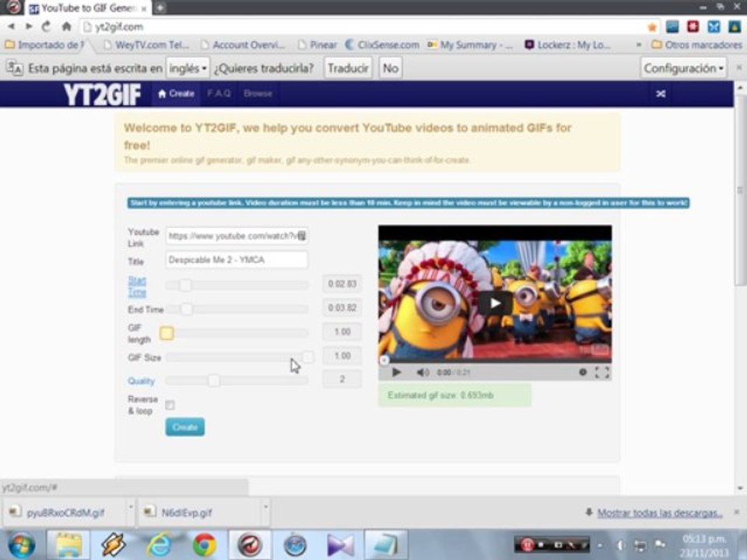The height and width of the screenshot is (560, 747).
Task: Open the inglés language dropdown
Action: coord(188,68)
